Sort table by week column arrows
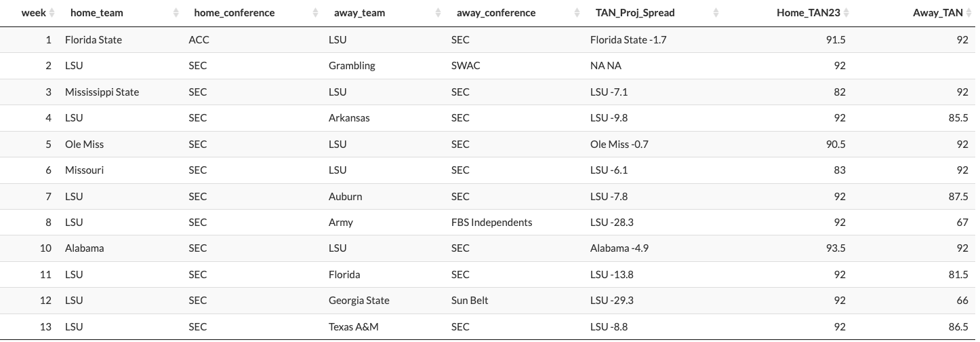The image size is (980, 342). [x=54, y=13]
